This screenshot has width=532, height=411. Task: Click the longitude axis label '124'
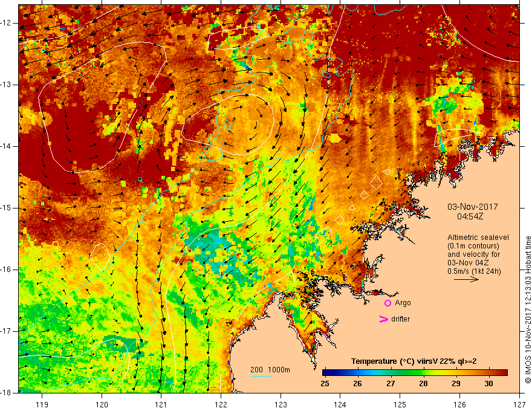[x=340, y=405]
